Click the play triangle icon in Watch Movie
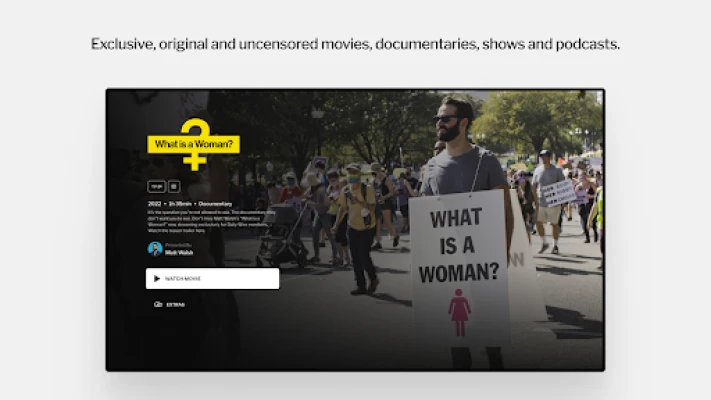 [157, 279]
